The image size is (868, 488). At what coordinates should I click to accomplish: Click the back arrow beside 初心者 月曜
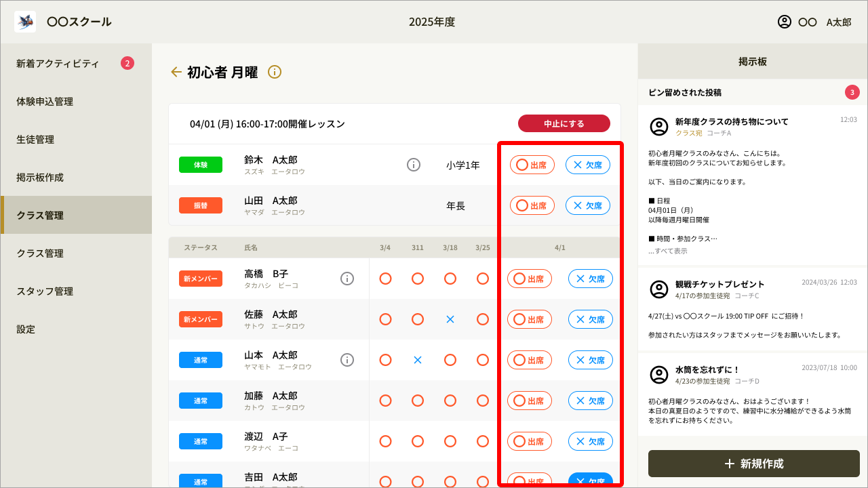pyautogui.click(x=176, y=71)
